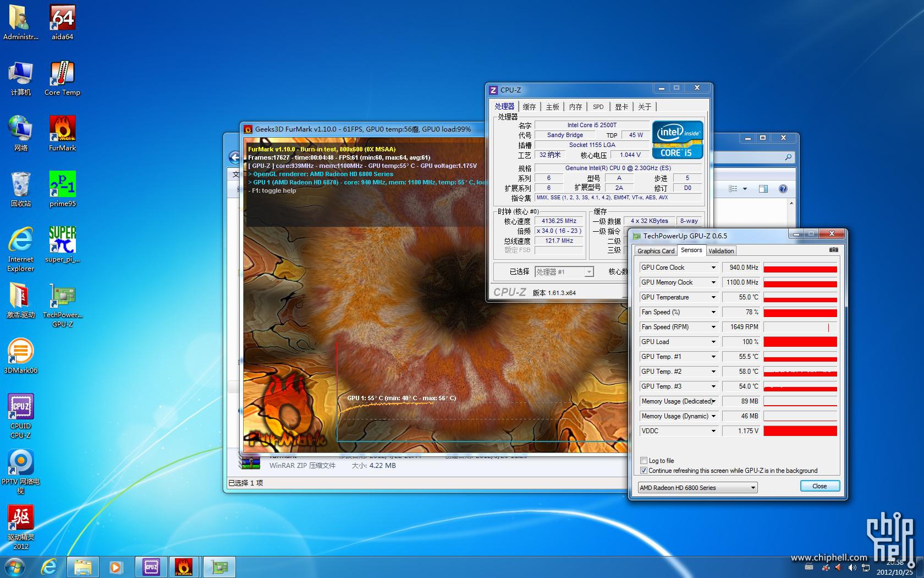Switch to GPU-Z Validation tab

721,251
